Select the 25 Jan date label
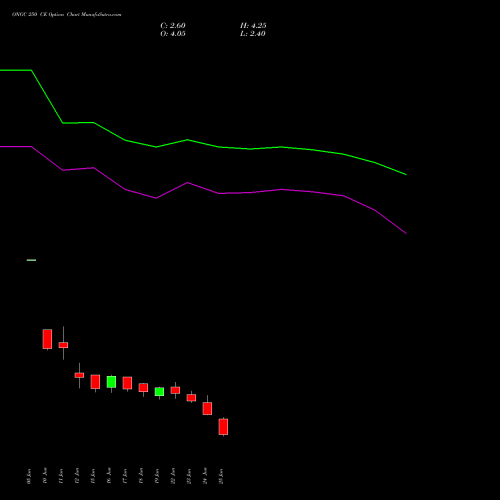 point(221,476)
